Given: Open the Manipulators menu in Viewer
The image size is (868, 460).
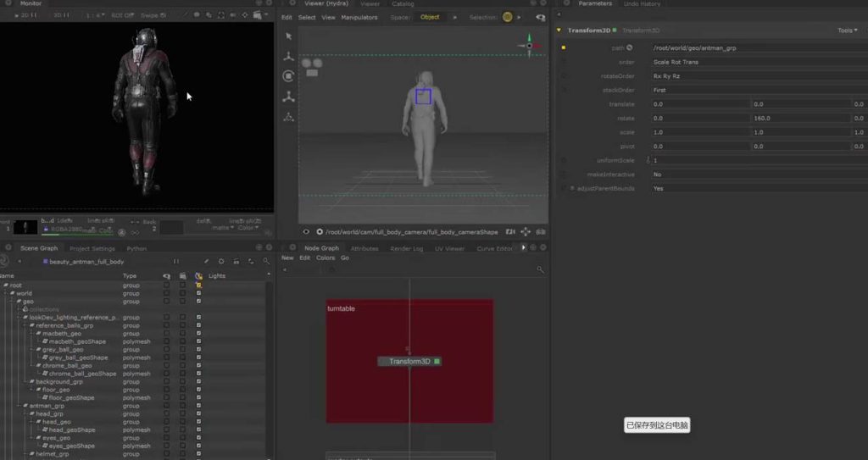Looking at the screenshot, I should [x=359, y=17].
